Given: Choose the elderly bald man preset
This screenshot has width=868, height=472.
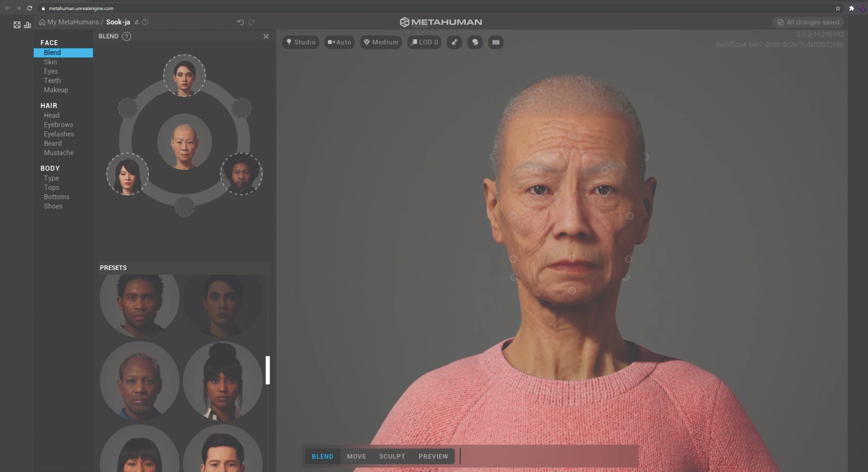Looking at the screenshot, I should (x=140, y=381).
